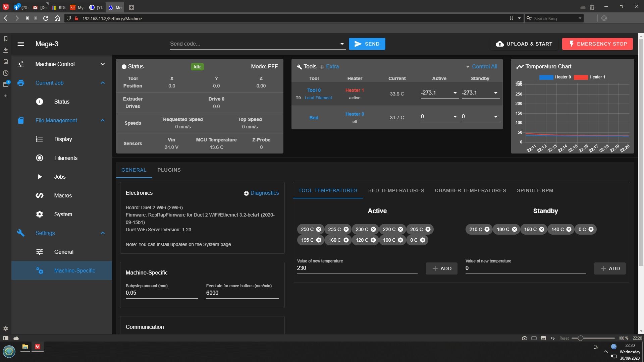Open Vivaldi history side panel
644x362 pixels.
point(6,73)
